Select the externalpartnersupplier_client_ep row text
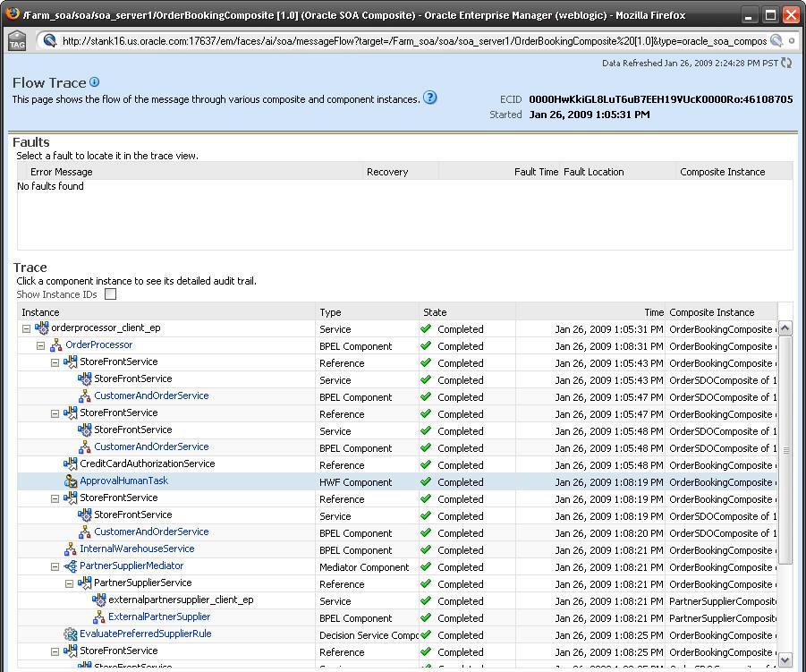 pos(181,599)
